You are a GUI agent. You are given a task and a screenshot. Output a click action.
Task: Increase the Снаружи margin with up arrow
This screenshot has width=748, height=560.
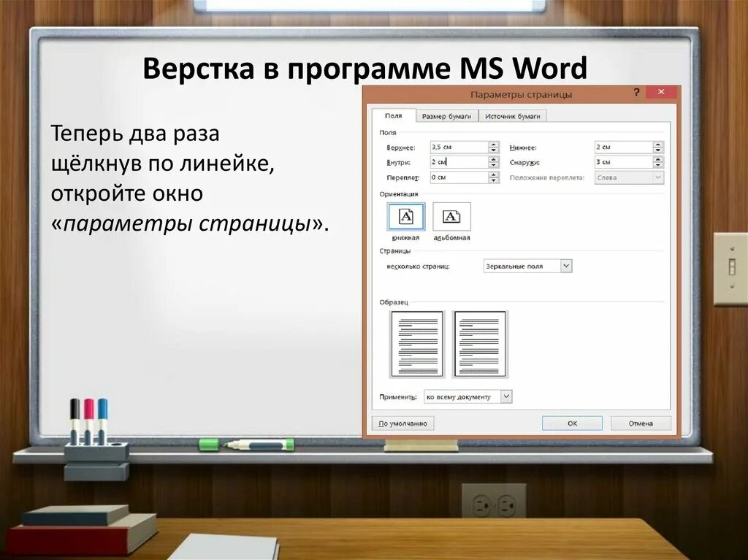pos(658,159)
